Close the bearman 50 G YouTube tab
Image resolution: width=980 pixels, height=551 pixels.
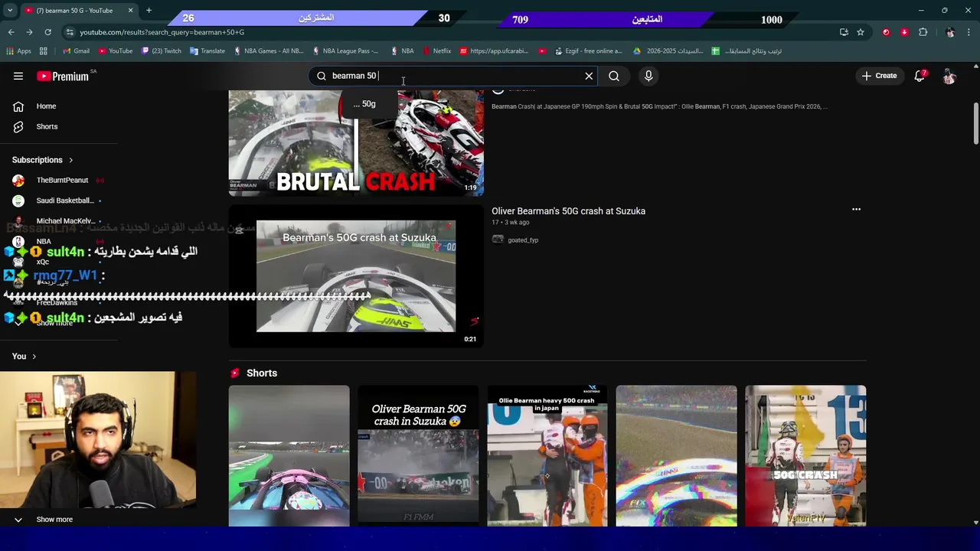(130, 11)
